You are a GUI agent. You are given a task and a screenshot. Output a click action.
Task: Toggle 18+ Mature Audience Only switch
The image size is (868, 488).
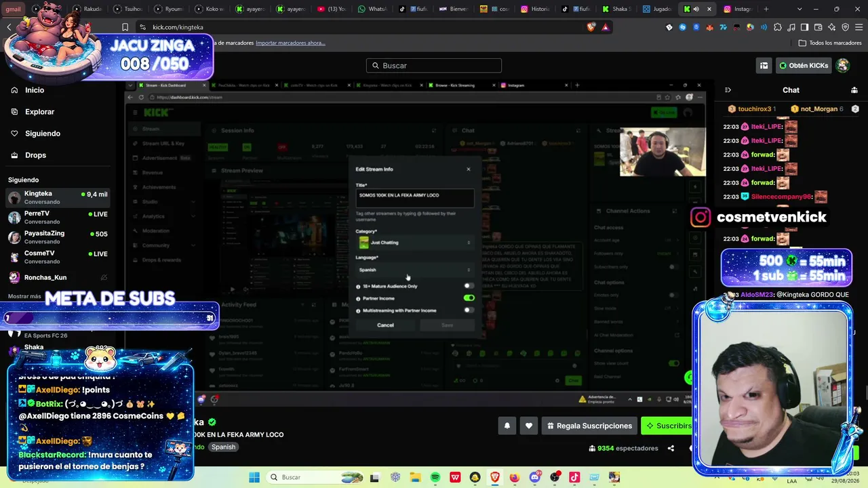tap(469, 286)
